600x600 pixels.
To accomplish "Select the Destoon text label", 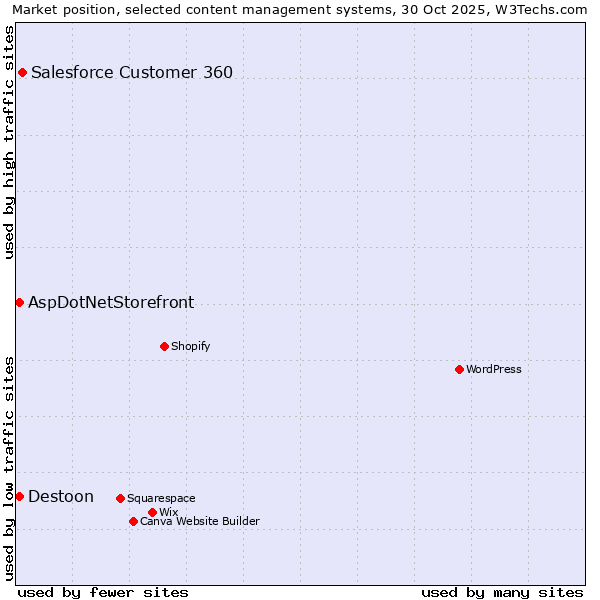I will click(x=61, y=496).
